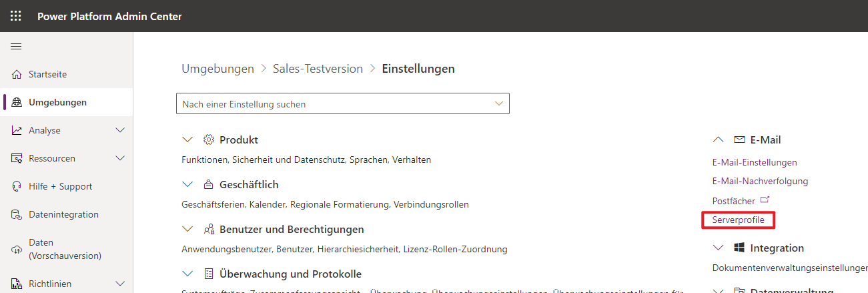This screenshot has width=868, height=293.
Task: Open the Postfächer link
Action: click(734, 201)
